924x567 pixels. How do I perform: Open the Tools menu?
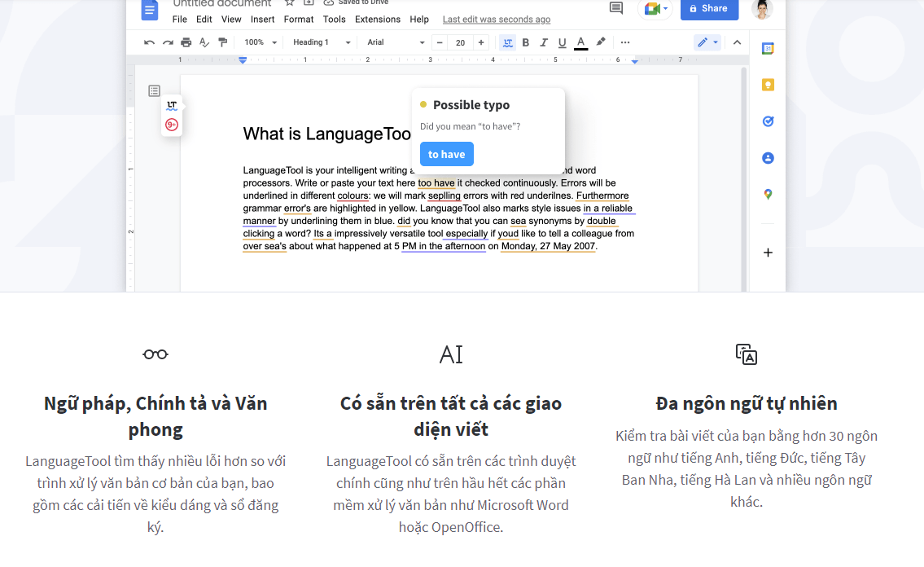[334, 19]
